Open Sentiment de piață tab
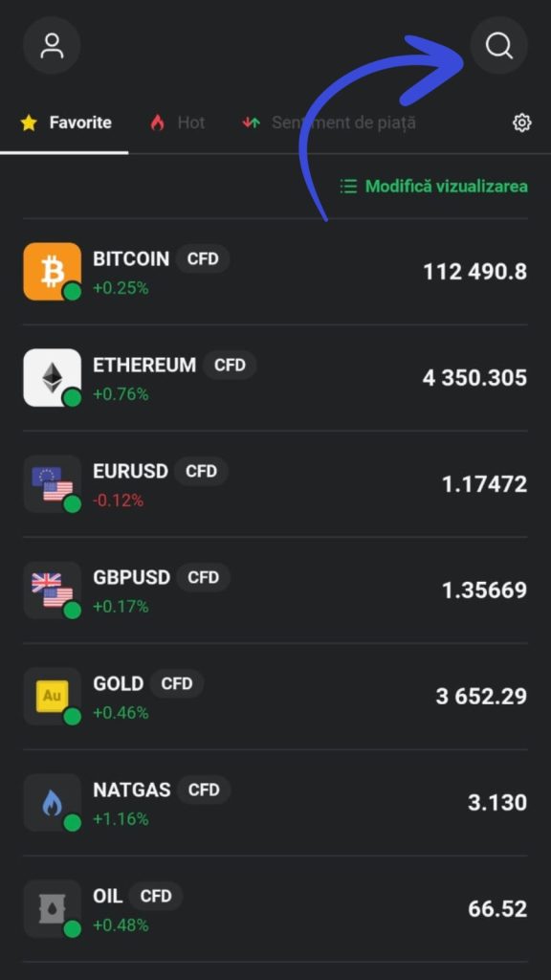 pyautogui.click(x=330, y=122)
